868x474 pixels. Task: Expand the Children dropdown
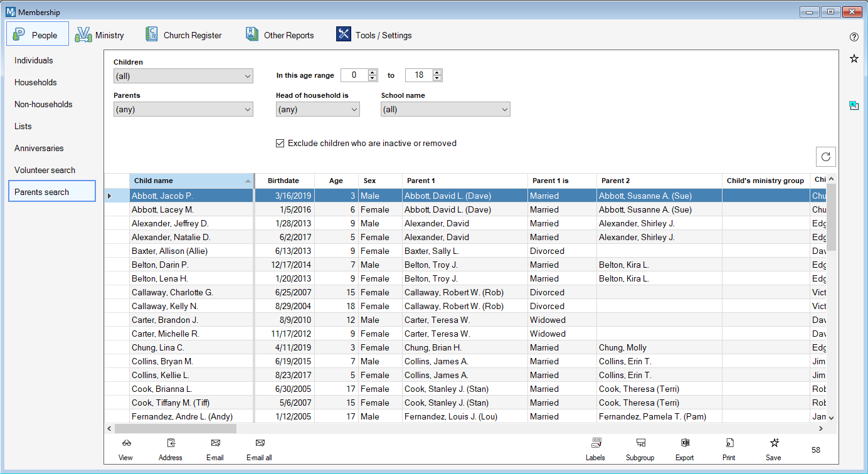(x=183, y=76)
